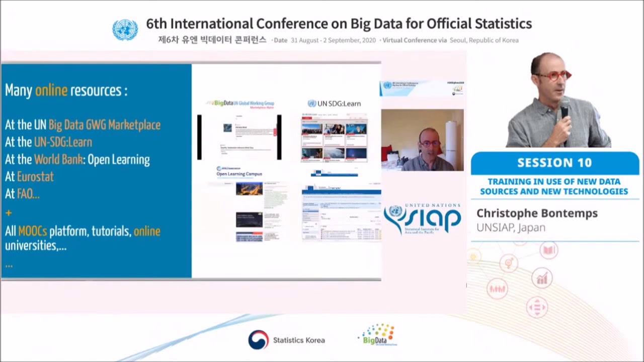Click the Korean conference title text

[x=212, y=40]
